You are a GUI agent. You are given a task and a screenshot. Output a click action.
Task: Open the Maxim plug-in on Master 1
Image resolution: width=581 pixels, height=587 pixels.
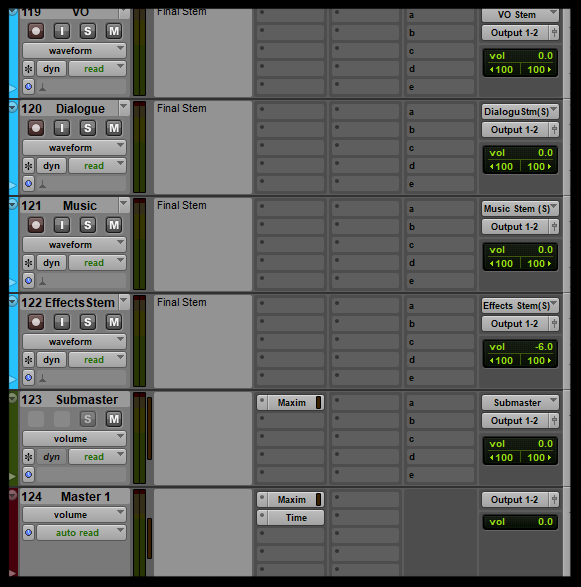point(292,499)
